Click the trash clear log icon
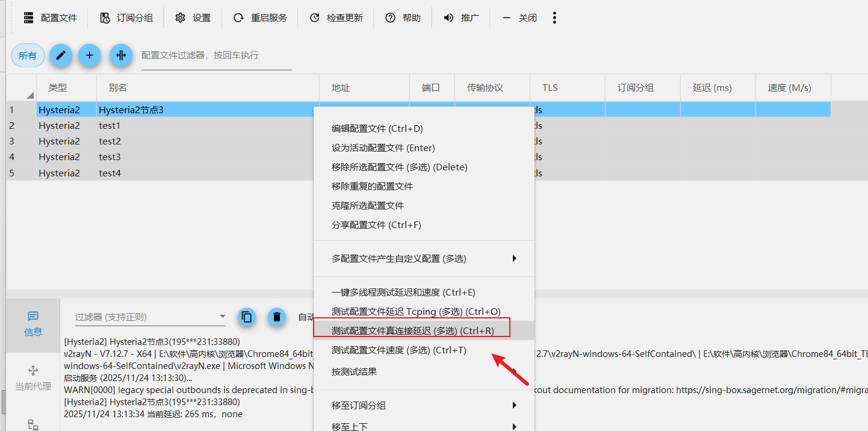This screenshot has height=431, width=868. tap(276, 317)
